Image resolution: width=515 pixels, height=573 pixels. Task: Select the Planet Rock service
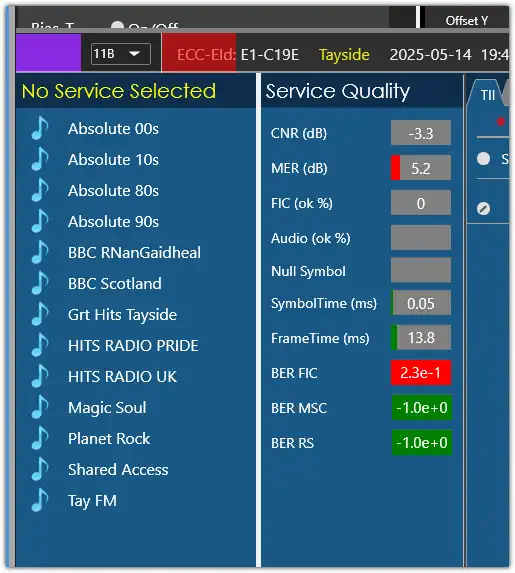pos(109,439)
